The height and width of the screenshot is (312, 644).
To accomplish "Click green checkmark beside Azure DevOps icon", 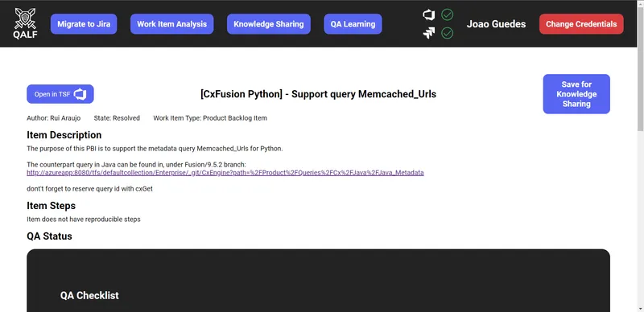I will point(448,15).
